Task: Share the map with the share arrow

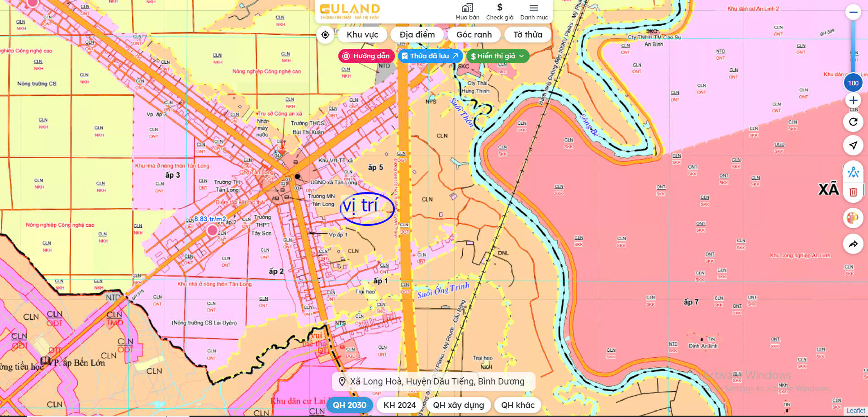Action: point(853,244)
